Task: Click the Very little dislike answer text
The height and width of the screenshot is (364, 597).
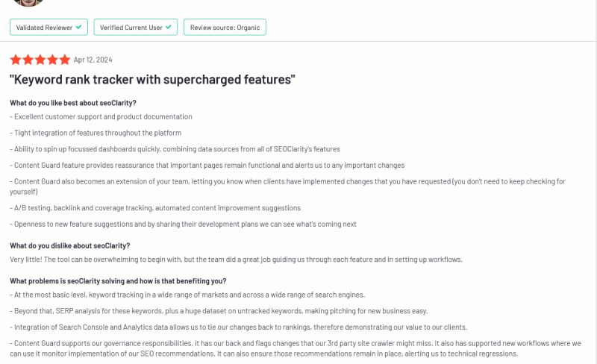Action: [x=236, y=260]
